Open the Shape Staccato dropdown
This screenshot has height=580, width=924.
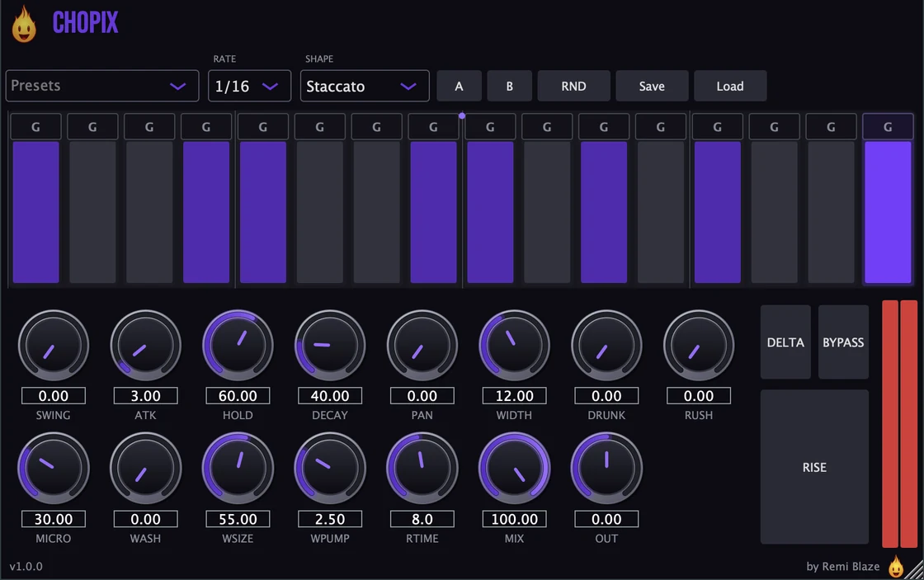pyautogui.click(x=365, y=86)
